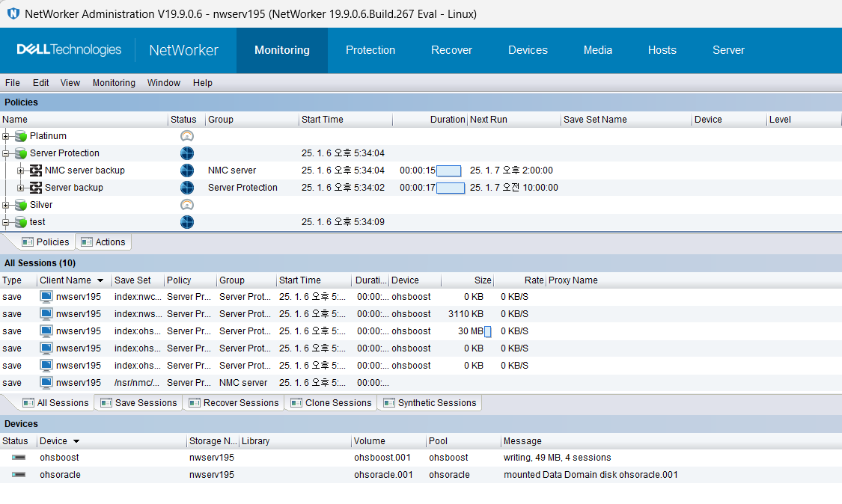Open the Help menu
The width and height of the screenshot is (842, 504).
(x=203, y=83)
